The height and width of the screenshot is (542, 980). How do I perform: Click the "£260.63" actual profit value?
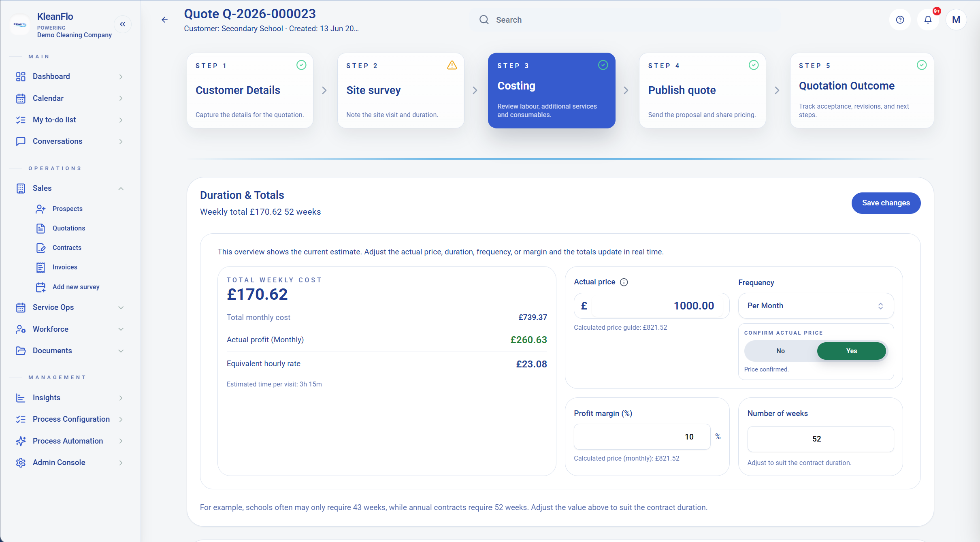point(528,340)
